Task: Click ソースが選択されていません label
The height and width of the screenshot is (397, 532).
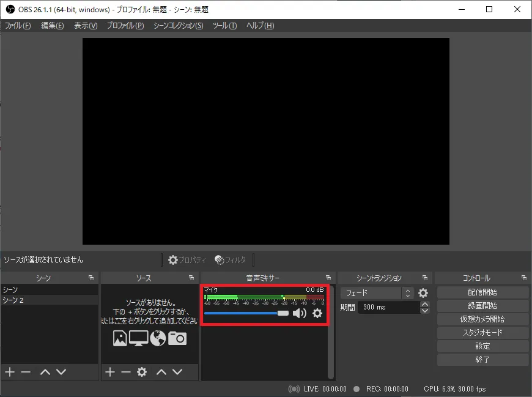Action: (43, 260)
